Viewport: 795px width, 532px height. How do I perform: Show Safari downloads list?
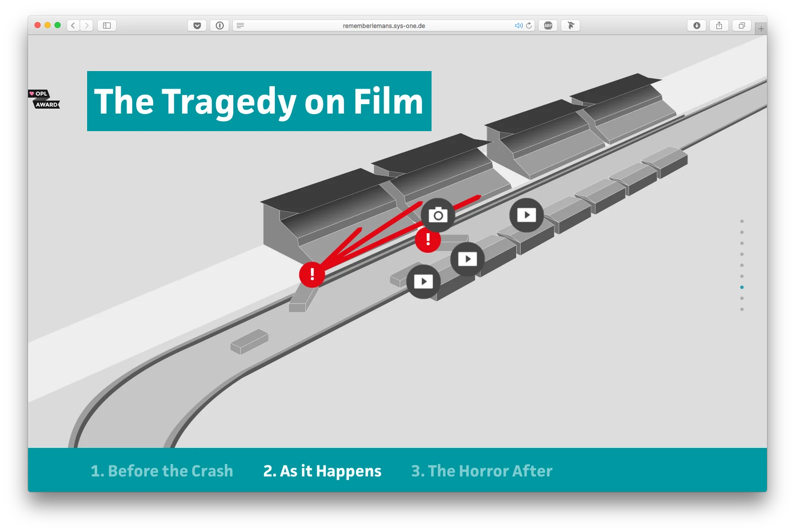pyautogui.click(x=696, y=26)
